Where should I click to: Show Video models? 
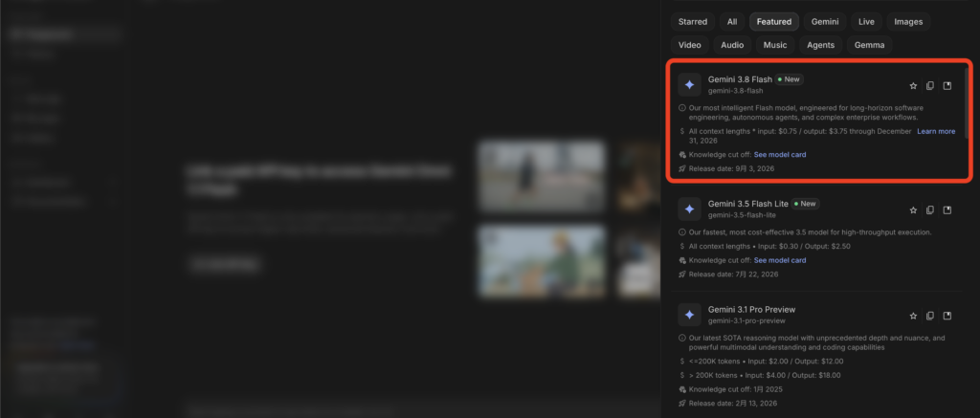click(x=689, y=45)
